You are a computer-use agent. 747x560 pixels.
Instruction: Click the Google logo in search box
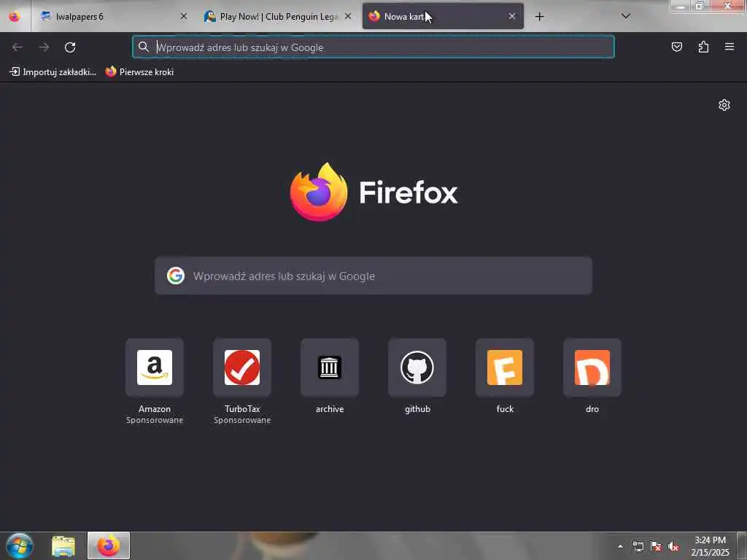coord(176,276)
